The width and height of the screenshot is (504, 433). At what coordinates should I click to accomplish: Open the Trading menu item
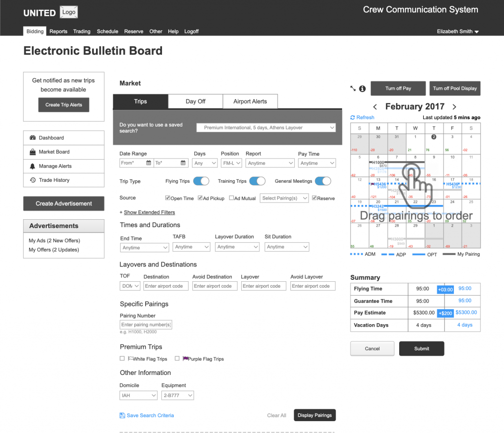point(82,32)
